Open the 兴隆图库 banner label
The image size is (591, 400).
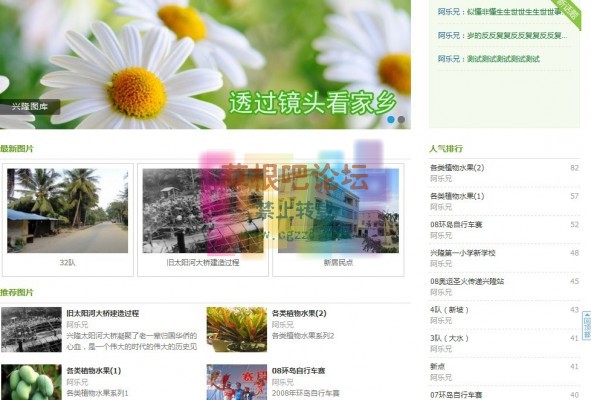point(30,107)
